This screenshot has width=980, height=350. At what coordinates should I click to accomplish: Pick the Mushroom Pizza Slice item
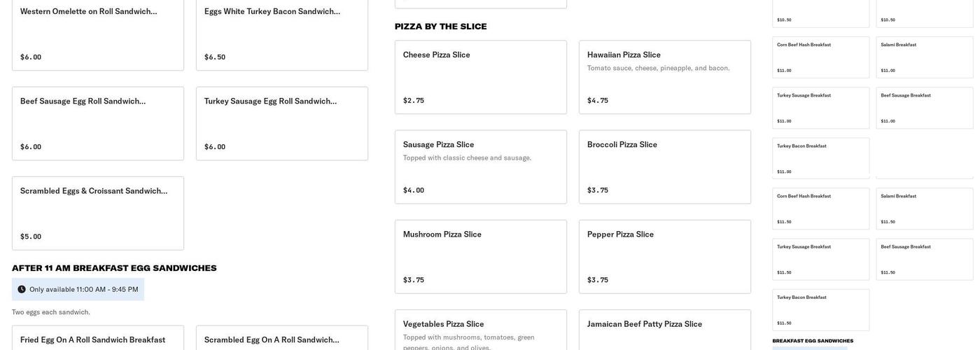(x=480, y=257)
